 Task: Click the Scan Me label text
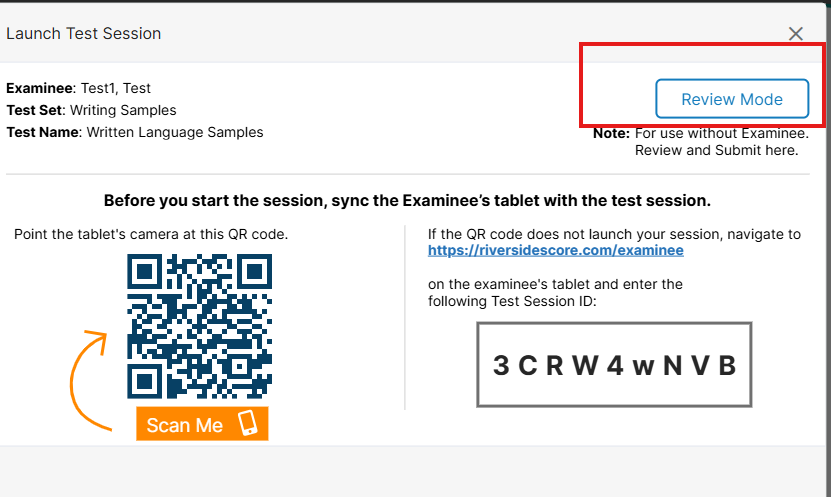click(185, 425)
